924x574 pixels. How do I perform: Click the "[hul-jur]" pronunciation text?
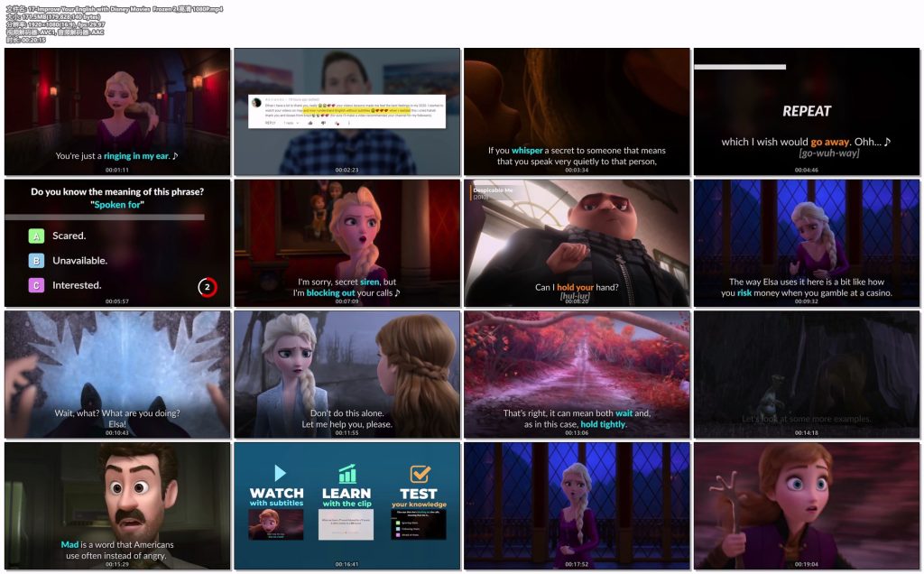[x=575, y=296]
